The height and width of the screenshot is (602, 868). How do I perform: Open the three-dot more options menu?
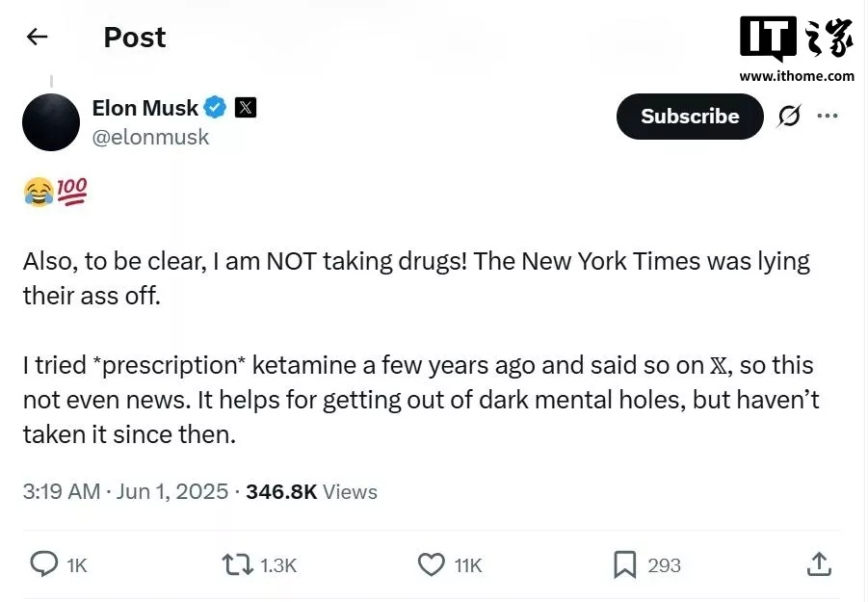(x=827, y=116)
